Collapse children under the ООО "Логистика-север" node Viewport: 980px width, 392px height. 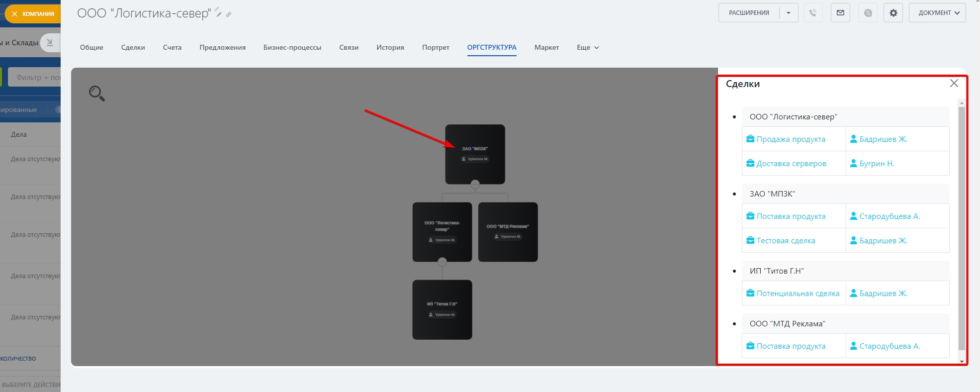(x=442, y=262)
